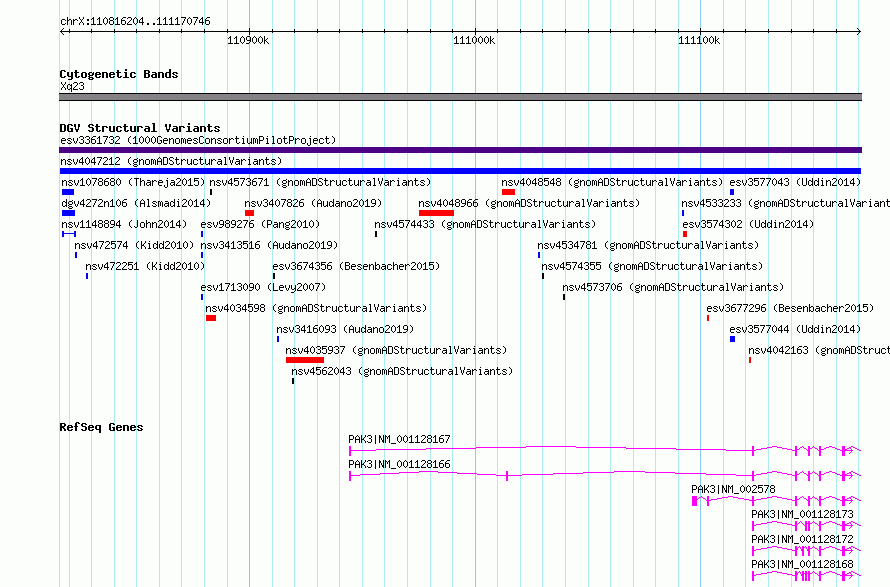The width and height of the screenshot is (890, 587).
Task: Click the chrX:110816204..111170746 region label
Action: [x=135, y=22]
